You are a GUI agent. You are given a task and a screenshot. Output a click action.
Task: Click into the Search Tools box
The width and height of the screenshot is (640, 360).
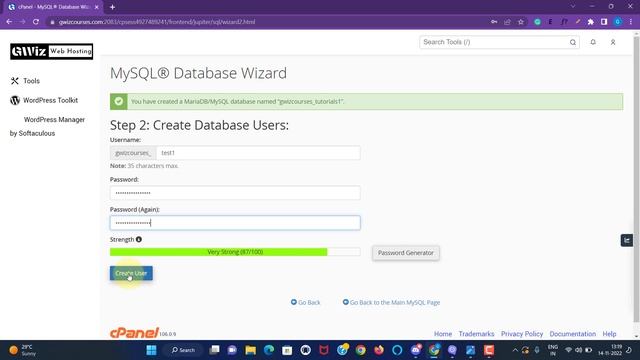point(494,42)
